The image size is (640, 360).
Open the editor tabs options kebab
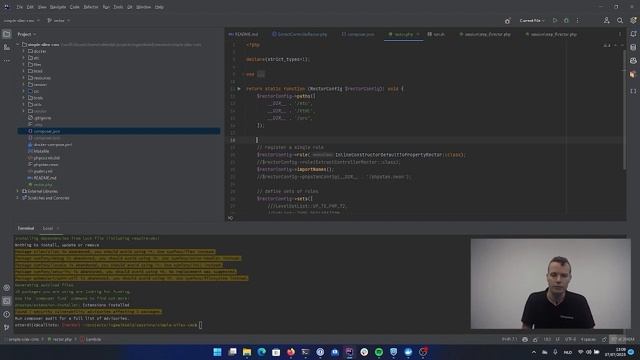tap(620, 34)
